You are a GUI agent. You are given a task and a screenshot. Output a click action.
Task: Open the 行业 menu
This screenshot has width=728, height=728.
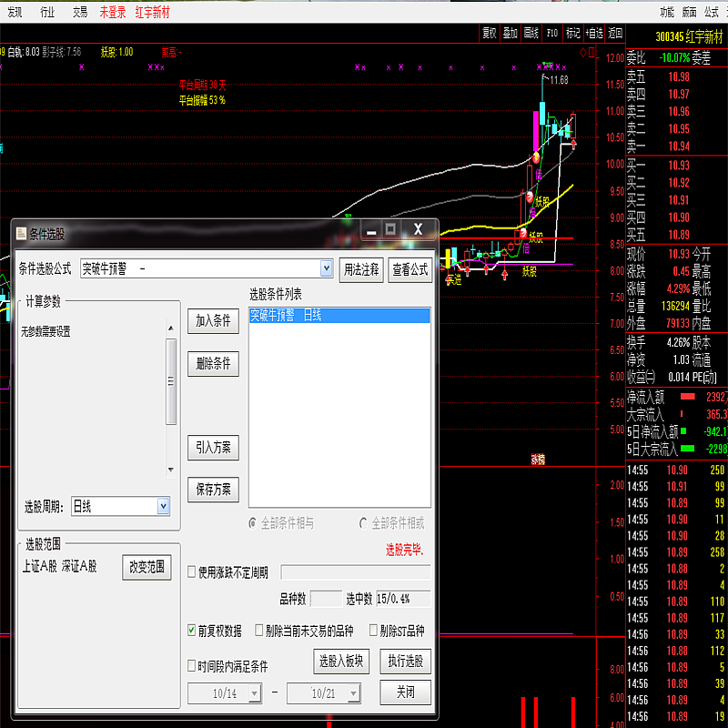pyautogui.click(x=47, y=12)
